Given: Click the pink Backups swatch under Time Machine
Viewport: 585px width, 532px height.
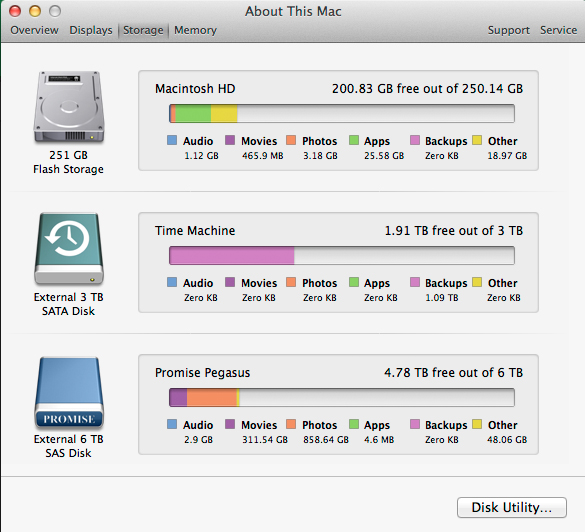Looking at the screenshot, I should (x=415, y=282).
